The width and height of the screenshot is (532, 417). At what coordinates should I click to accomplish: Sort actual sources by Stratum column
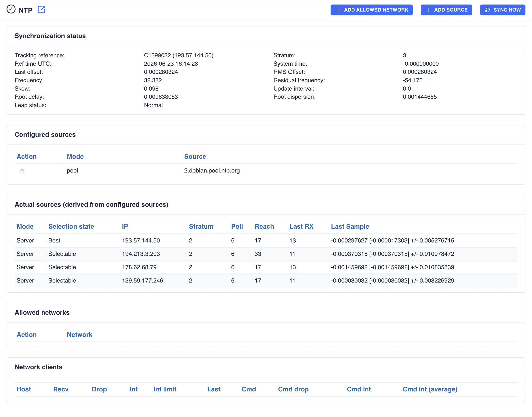point(201,226)
